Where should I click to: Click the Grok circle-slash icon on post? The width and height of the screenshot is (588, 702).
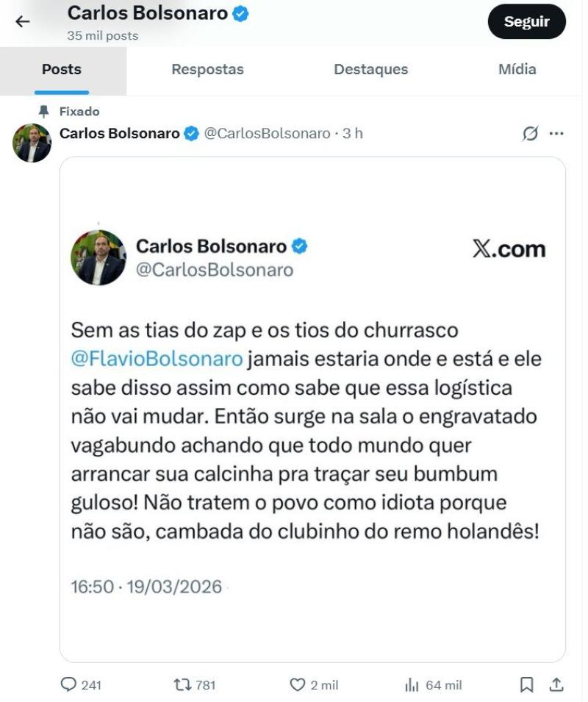coord(529,133)
